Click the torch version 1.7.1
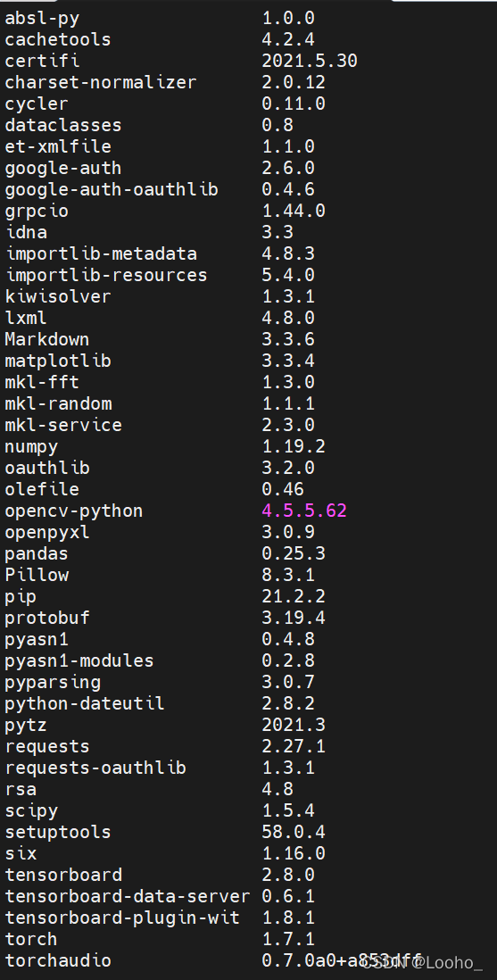 click(287, 939)
